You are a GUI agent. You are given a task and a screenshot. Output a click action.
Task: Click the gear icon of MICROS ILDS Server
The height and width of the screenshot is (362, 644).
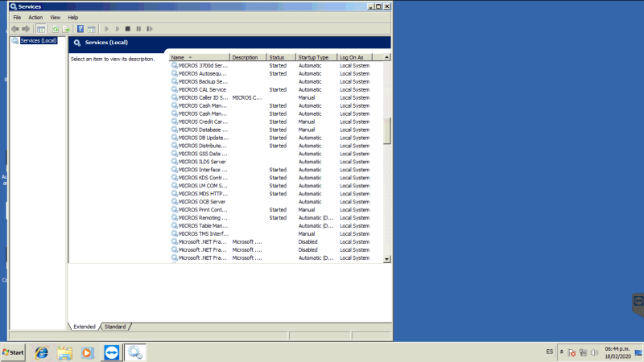pos(174,162)
